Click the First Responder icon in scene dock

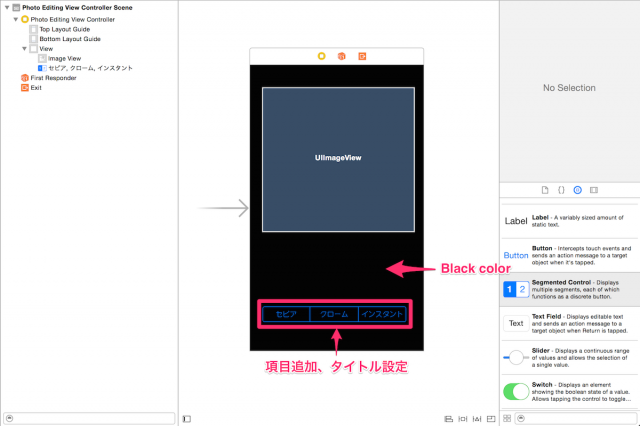[x=342, y=56]
